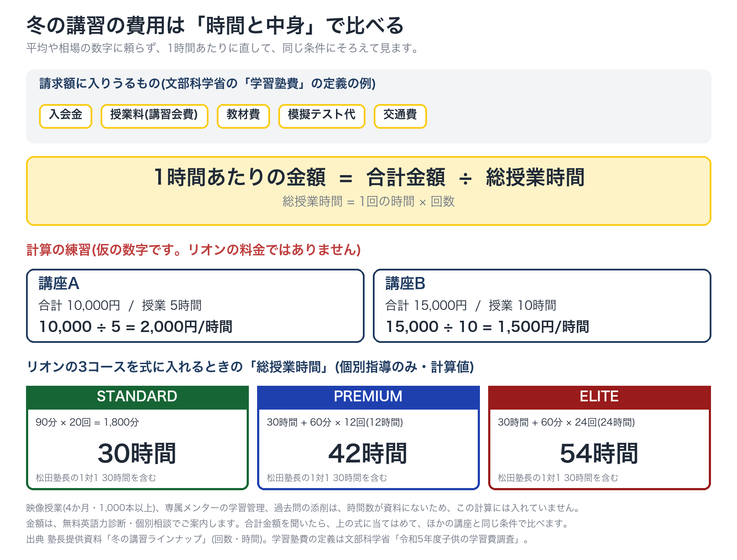
Task: Click the 請求額に入りうるもの section title
Action: pos(208,83)
